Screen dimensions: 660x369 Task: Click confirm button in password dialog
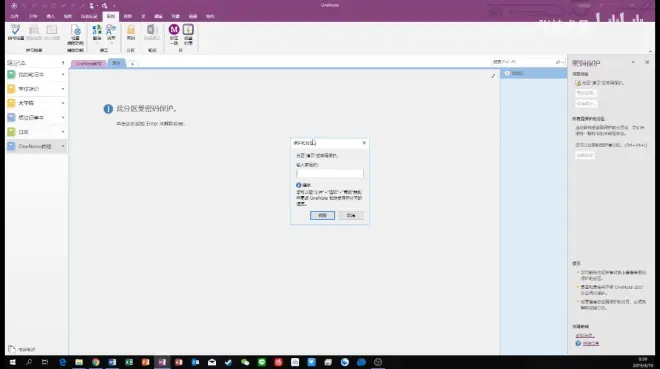322,215
